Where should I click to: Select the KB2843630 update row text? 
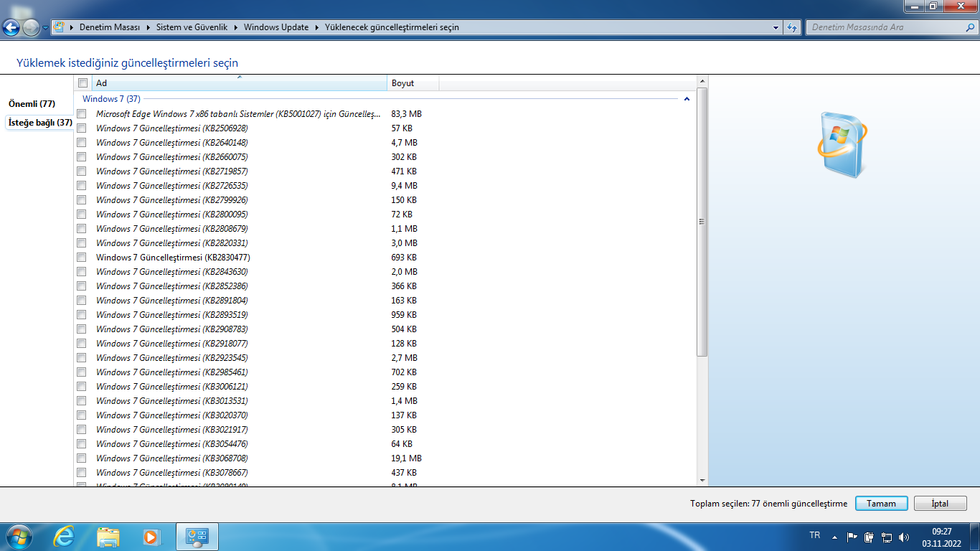172,272
